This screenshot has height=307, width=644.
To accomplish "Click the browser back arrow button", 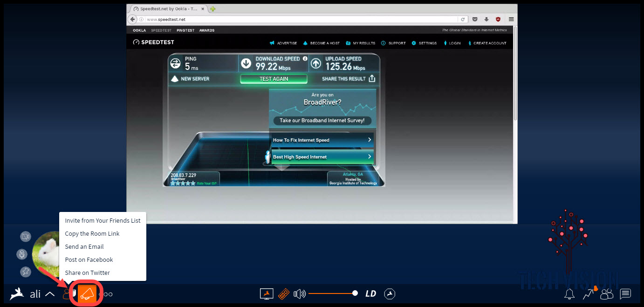I will 133,19.
